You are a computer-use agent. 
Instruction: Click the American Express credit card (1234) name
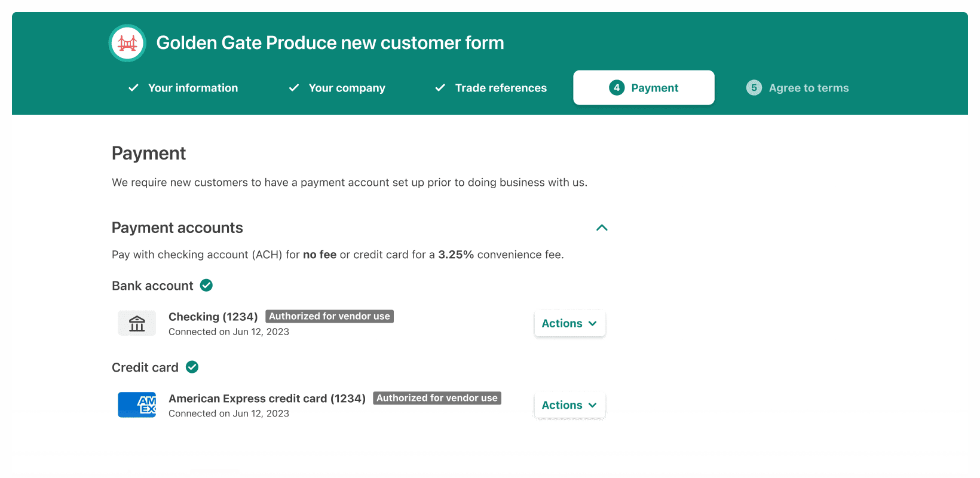(267, 399)
